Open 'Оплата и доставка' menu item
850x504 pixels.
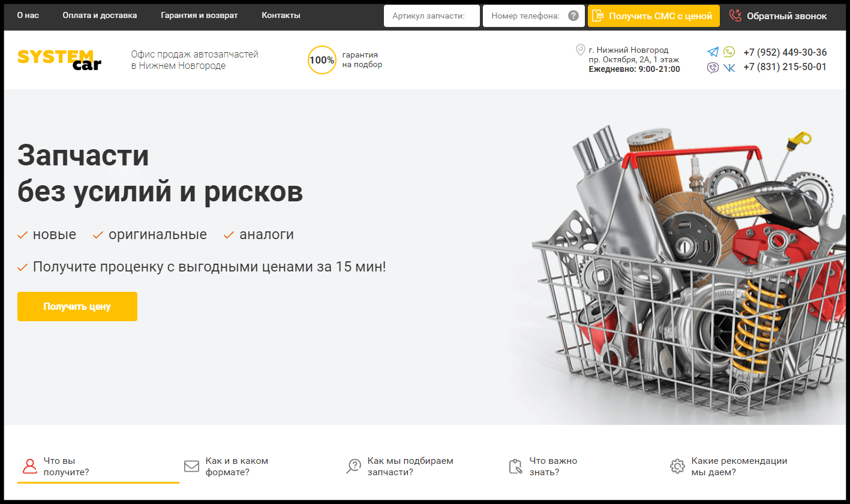(100, 15)
